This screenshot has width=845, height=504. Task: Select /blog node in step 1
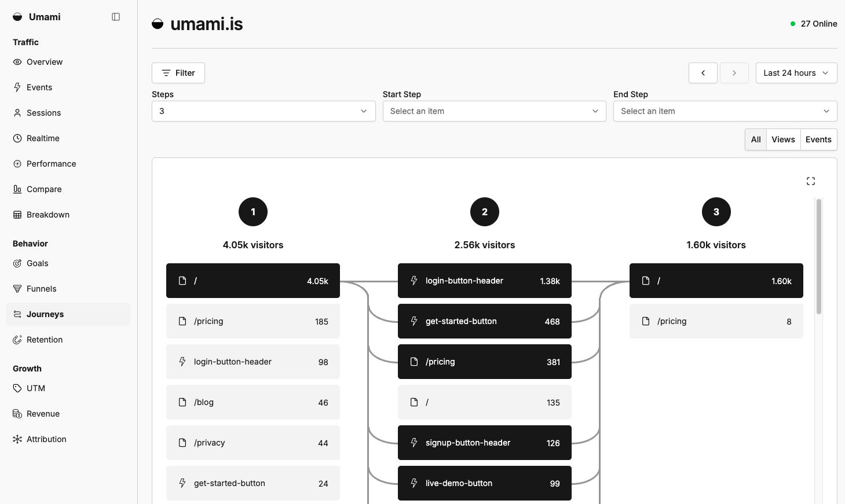click(x=253, y=402)
